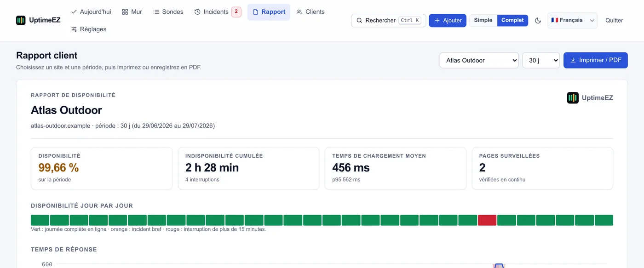Click the Rapport client page heading
Image resolution: width=644 pixels, height=268 pixels.
(47, 56)
